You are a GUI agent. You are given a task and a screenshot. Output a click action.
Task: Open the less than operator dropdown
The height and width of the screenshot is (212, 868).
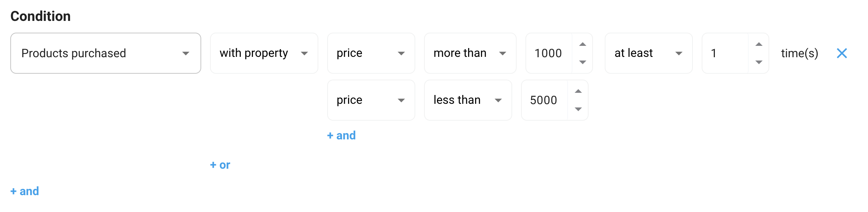(467, 100)
